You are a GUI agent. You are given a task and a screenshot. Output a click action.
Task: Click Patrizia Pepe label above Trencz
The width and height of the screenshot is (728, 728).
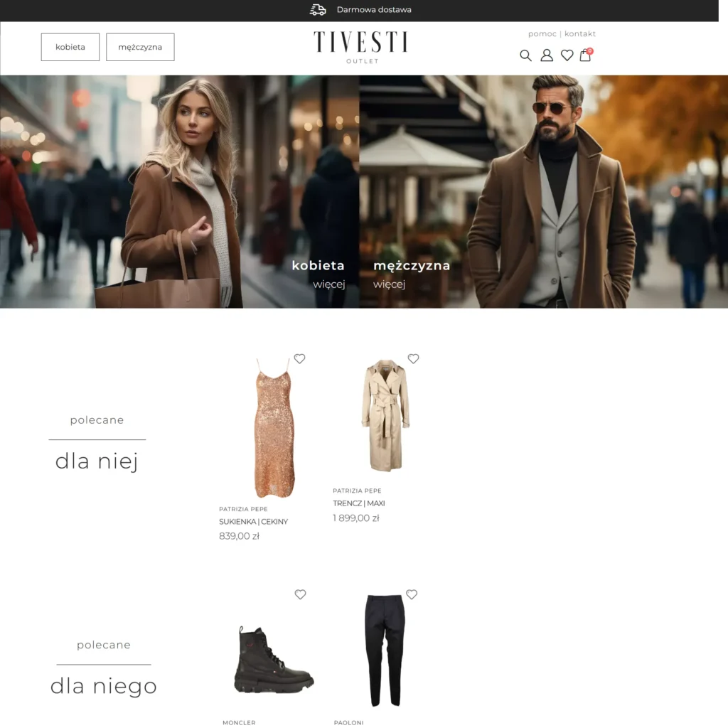tap(357, 491)
